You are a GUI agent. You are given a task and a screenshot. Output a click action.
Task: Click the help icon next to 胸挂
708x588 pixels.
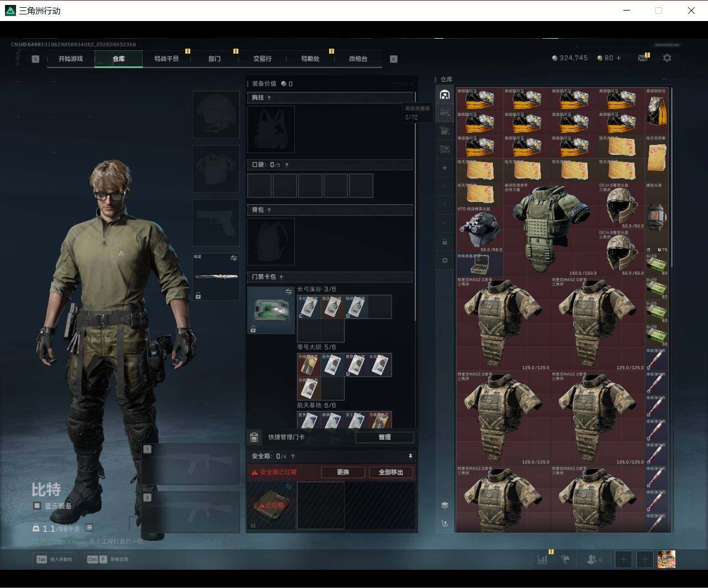pos(269,98)
